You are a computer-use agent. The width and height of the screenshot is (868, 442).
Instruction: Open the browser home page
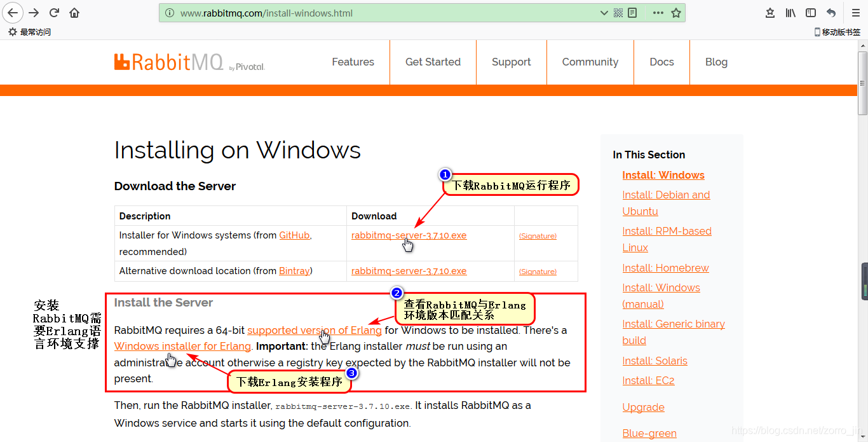74,13
